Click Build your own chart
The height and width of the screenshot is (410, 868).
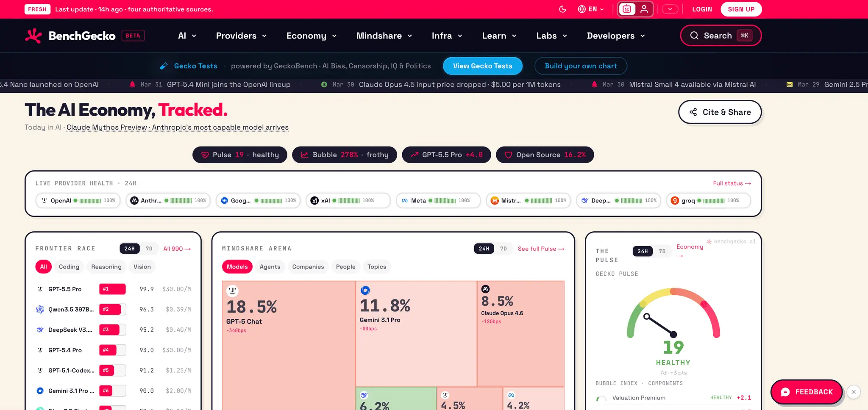tap(581, 66)
